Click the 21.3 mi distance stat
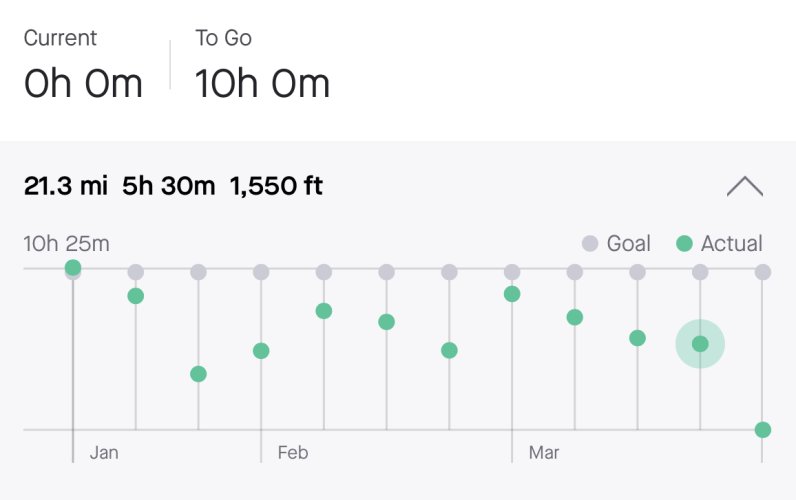This screenshot has width=796, height=500. click(65, 186)
